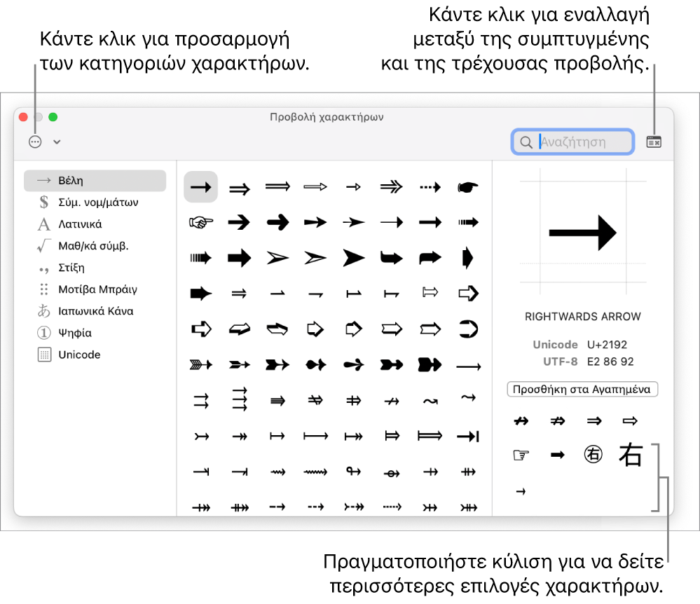Choose the double-line arrow related character in the right panel

click(593, 420)
